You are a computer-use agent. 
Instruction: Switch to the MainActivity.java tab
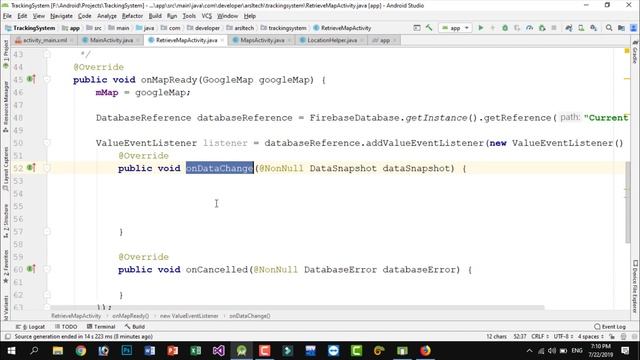click(x=111, y=40)
